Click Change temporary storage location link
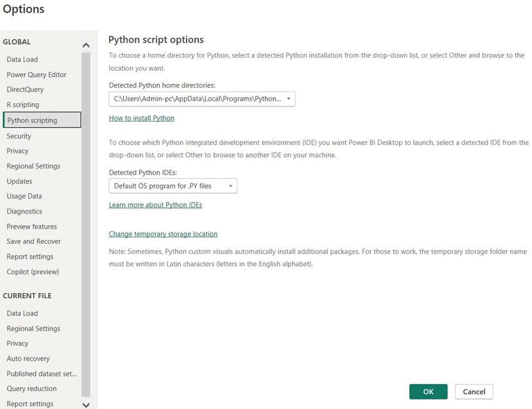The width and height of the screenshot is (532, 409). click(x=163, y=234)
